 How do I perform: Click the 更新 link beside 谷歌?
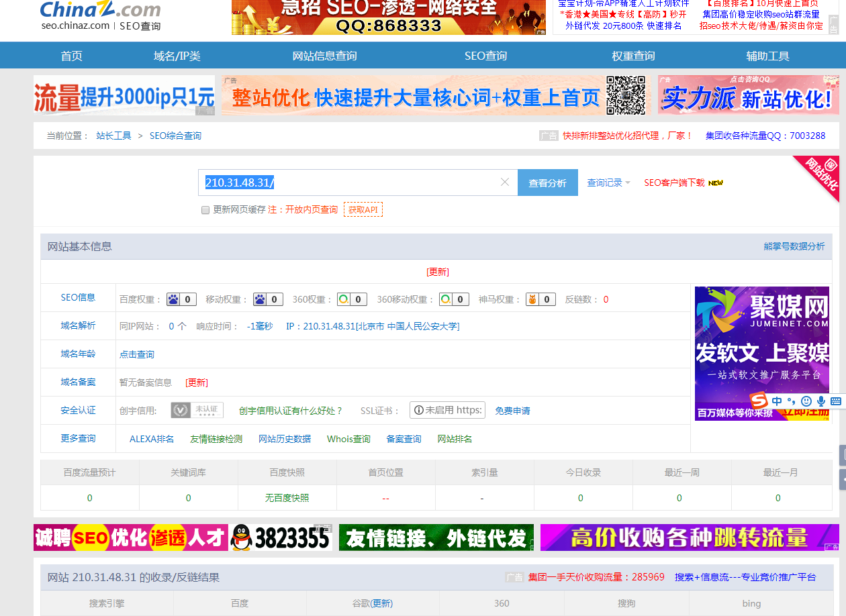pos(382,603)
